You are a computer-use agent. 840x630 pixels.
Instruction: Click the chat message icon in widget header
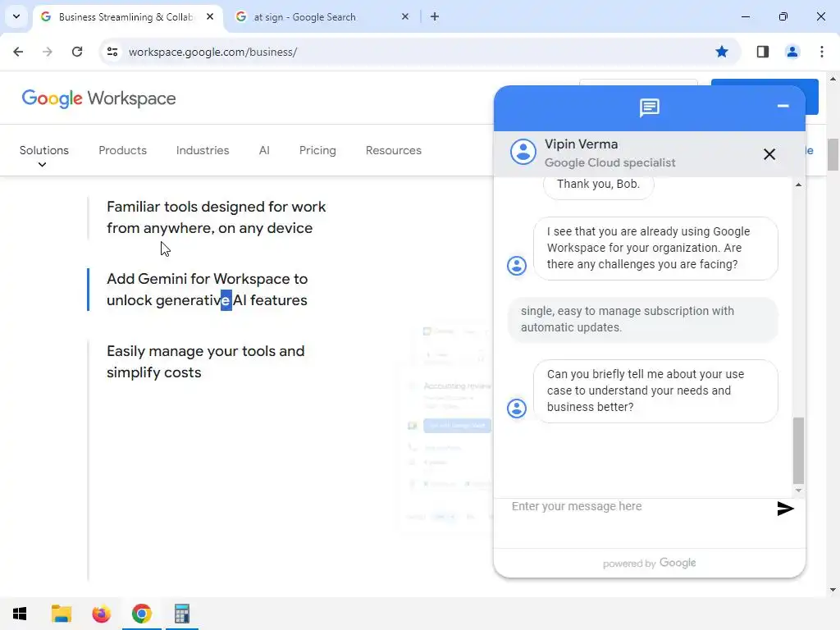(x=650, y=107)
